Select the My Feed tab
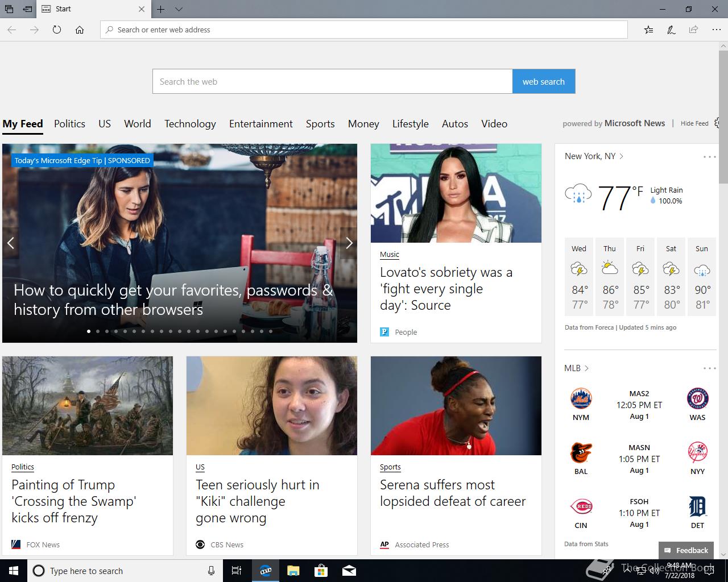The width and height of the screenshot is (728, 582). (x=23, y=124)
